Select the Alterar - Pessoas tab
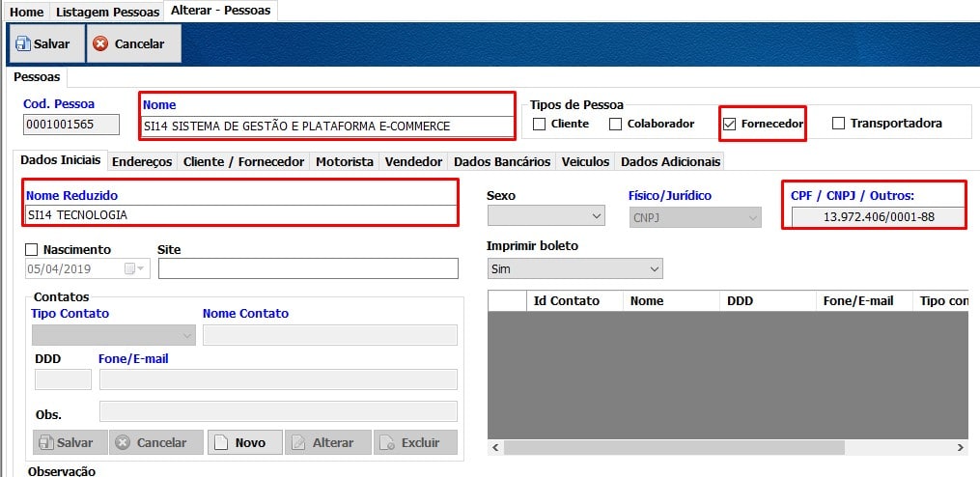The width and height of the screenshot is (980, 477). (221, 11)
